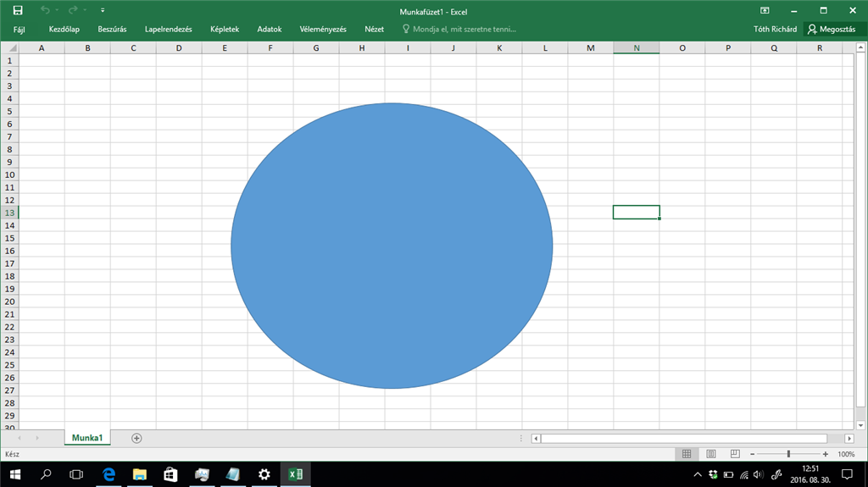
Task: Click the Megosztás share button
Action: point(832,30)
